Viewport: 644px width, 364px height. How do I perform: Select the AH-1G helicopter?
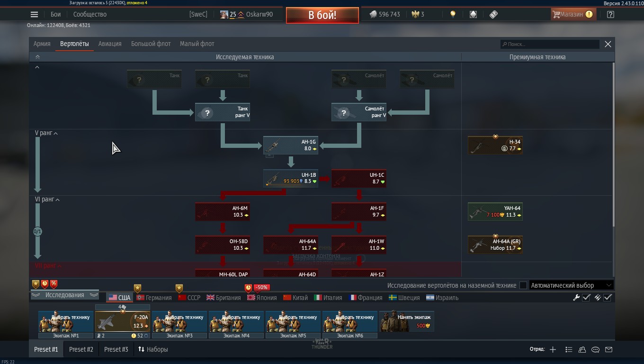[x=291, y=145]
